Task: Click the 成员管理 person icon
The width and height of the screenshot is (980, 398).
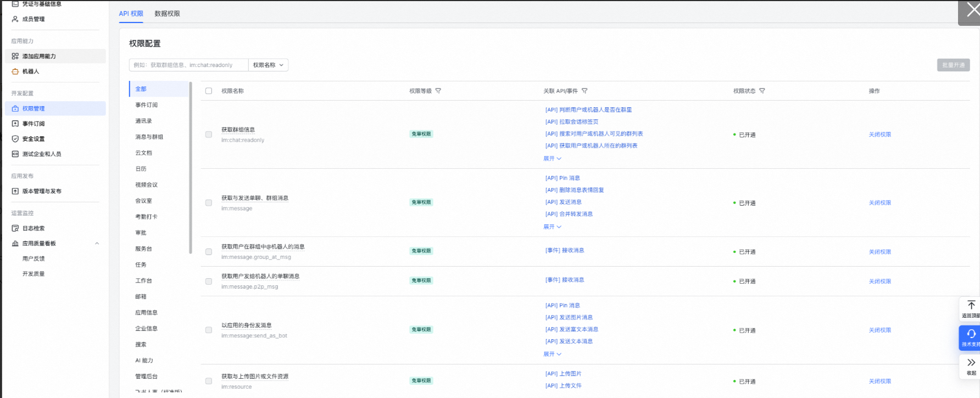Action: pyautogui.click(x=15, y=19)
